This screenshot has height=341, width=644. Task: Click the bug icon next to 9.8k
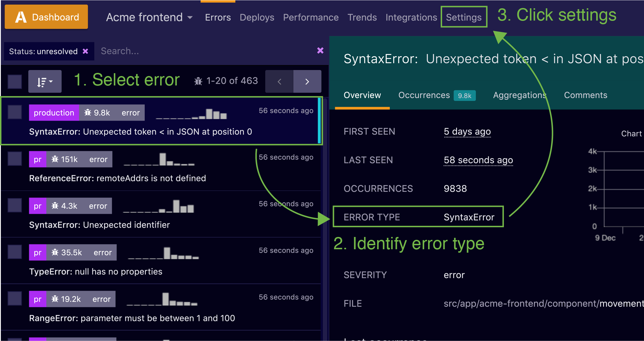click(88, 113)
